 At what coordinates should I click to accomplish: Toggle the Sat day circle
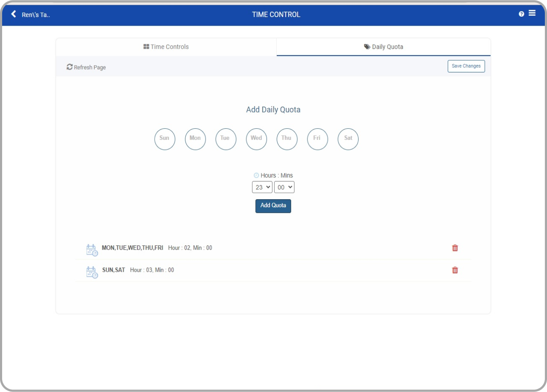tap(348, 139)
